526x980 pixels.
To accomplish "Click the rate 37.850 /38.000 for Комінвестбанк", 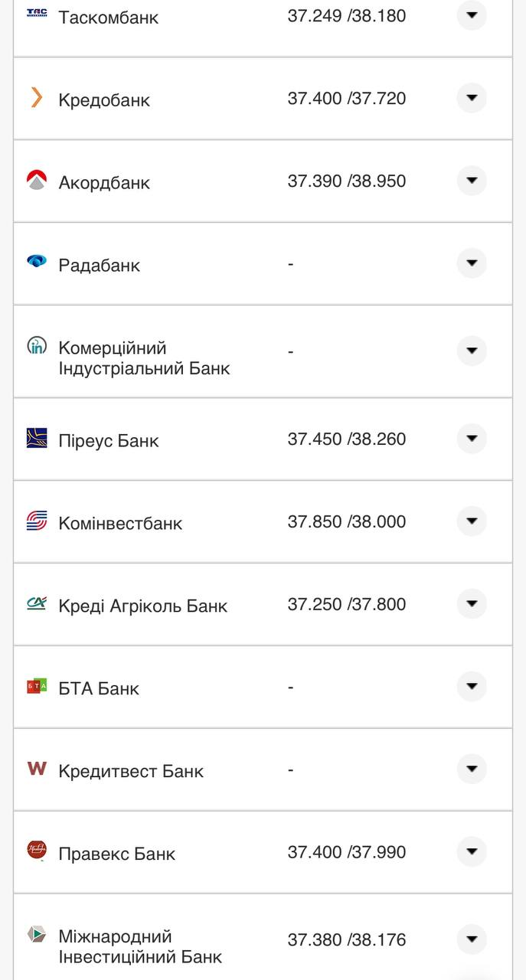I will [347, 521].
